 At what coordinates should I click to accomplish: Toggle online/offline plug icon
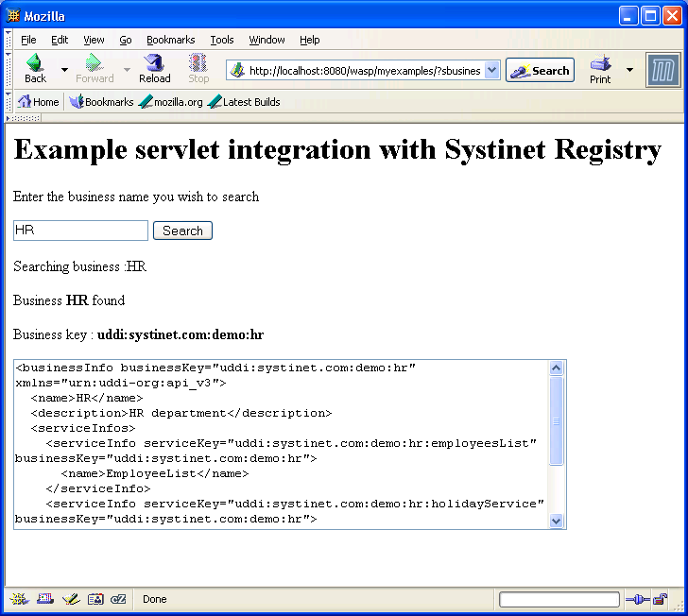click(x=638, y=599)
